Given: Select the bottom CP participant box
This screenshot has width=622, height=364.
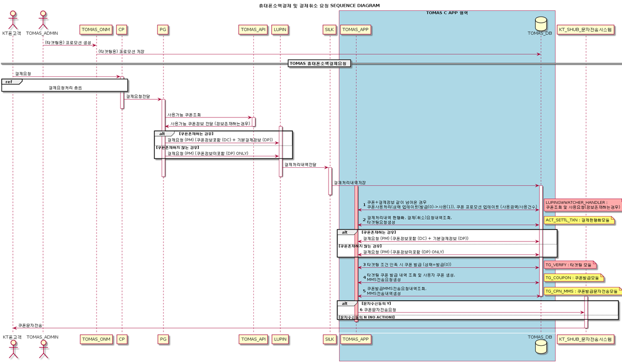Looking at the screenshot, I should point(121,339).
